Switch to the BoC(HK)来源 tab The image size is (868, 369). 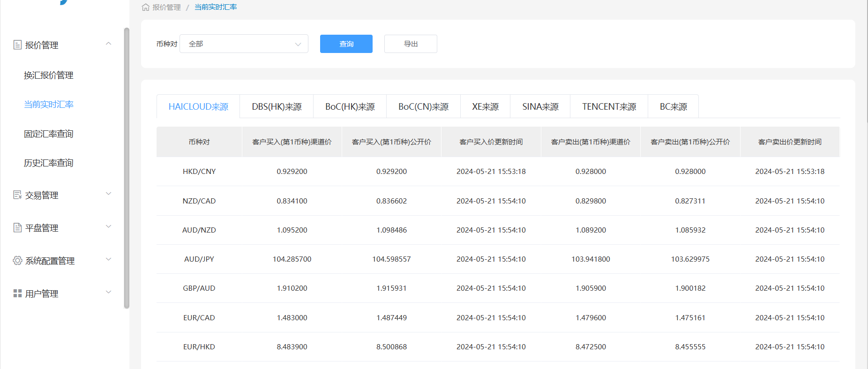click(x=350, y=106)
